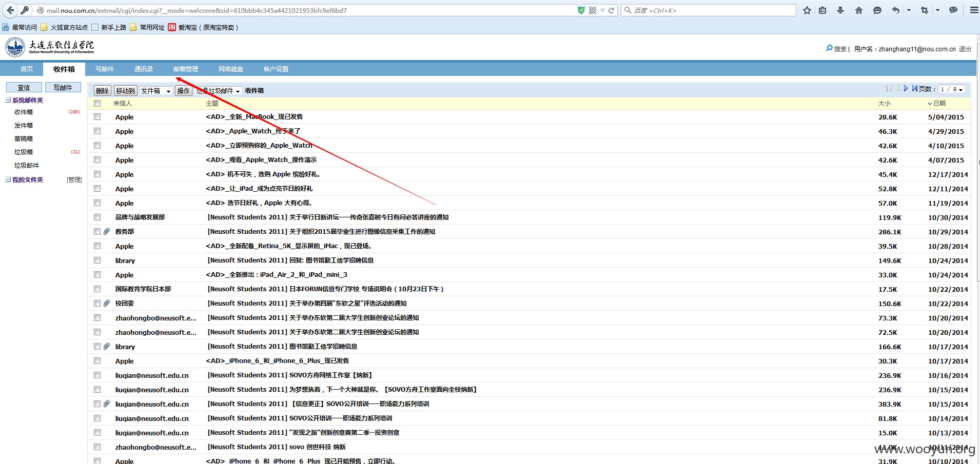980x464 pixels.
Task: Click the 删除 button
Action: [x=103, y=91]
